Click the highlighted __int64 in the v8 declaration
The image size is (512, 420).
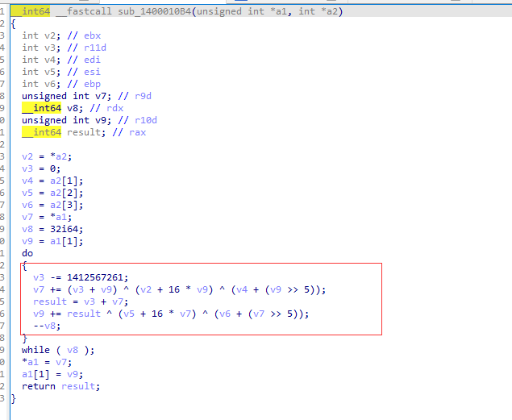coord(41,108)
